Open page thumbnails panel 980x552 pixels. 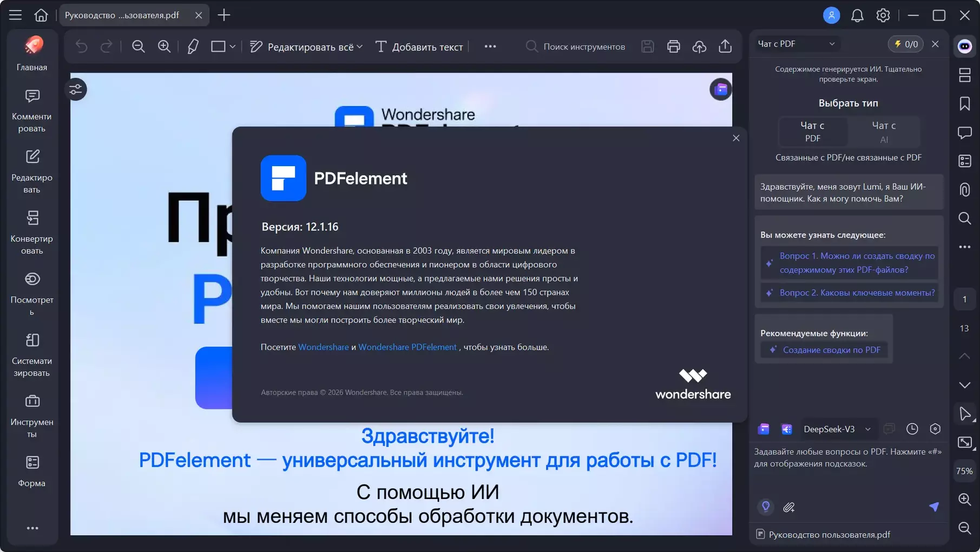(x=964, y=75)
